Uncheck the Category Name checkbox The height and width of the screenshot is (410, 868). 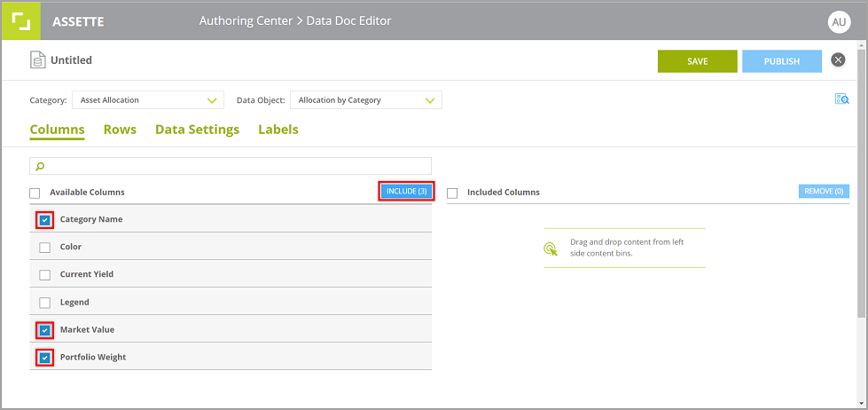[x=45, y=220]
